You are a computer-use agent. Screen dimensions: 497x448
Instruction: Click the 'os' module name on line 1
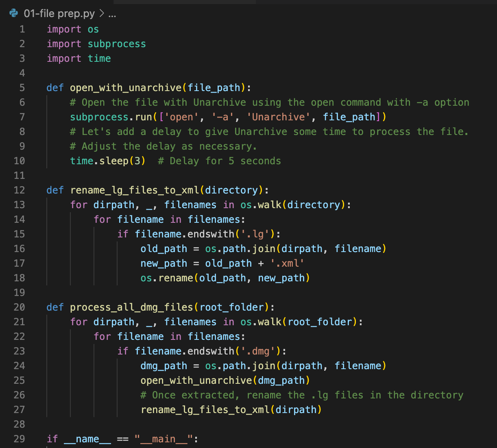93,29
